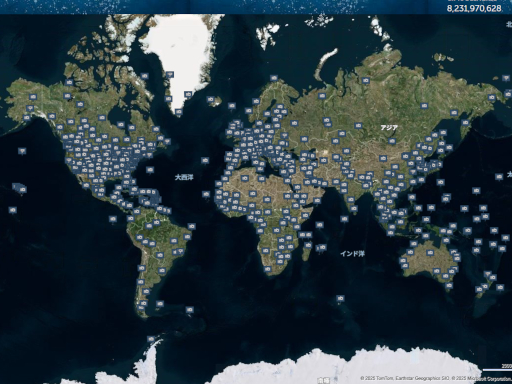
Task: Open the camera marker on the Kamchatka peninsula
Action: [465, 123]
